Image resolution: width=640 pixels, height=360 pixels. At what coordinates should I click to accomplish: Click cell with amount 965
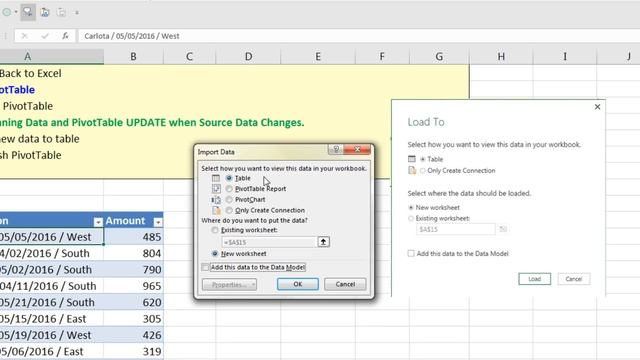pyautogui.click(x=133, y=286)
